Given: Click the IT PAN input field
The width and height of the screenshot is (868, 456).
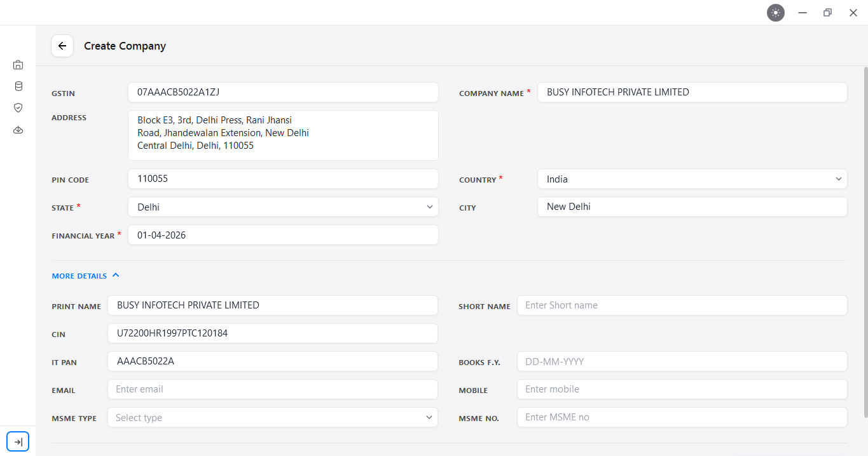Looking at the screenshot, I should 273,361.
